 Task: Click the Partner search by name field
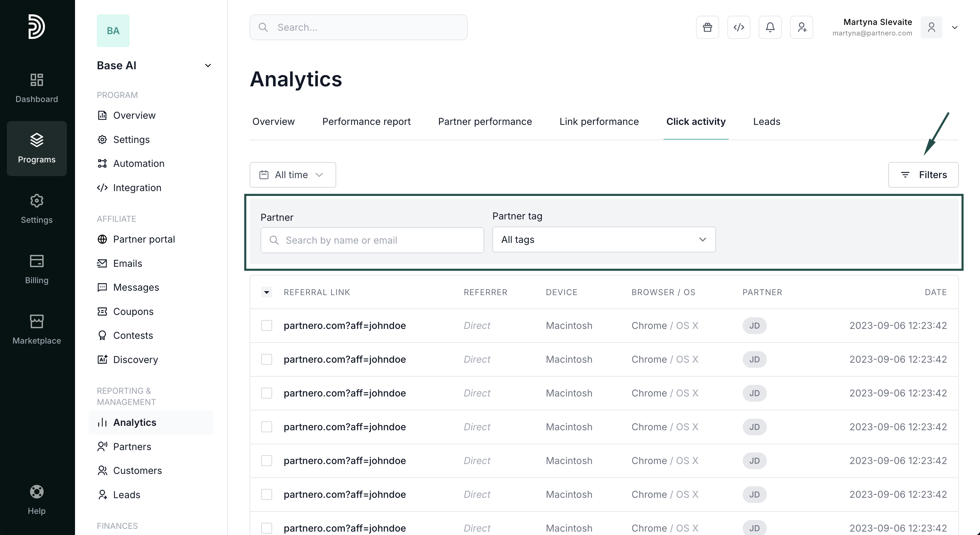pos(372,240)
